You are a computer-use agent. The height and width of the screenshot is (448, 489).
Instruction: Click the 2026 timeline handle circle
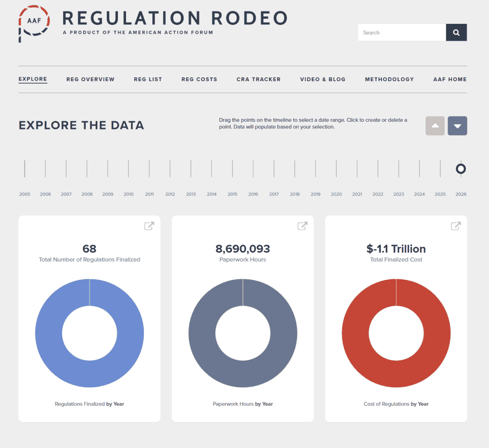coord(461,169)
